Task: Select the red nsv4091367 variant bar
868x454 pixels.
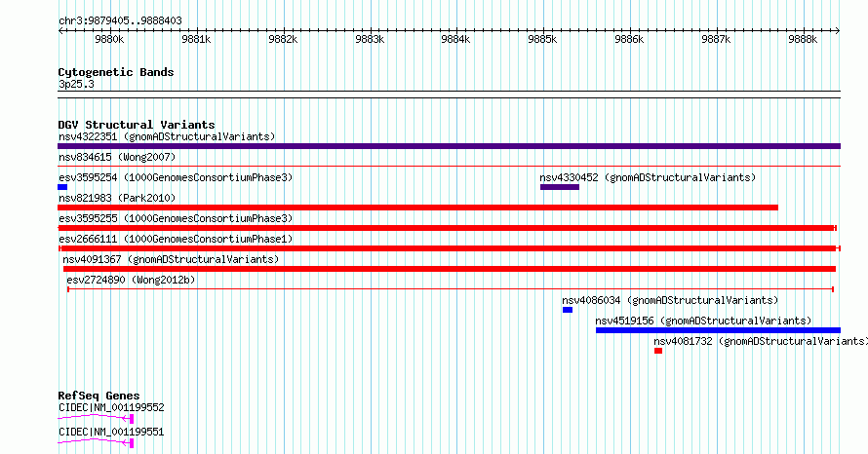Action: point(450,269)
